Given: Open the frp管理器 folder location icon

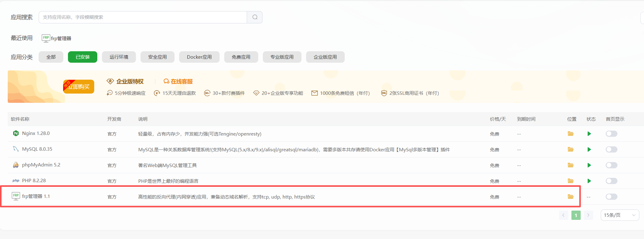Looking at the screenshot, I should 570,197.
